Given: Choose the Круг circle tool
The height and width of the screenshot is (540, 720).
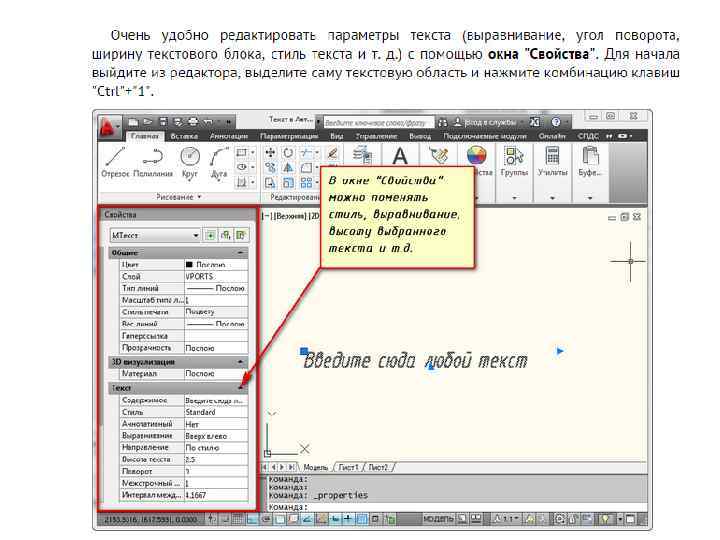Looking at the screenshot, I should tap(190, 162).
